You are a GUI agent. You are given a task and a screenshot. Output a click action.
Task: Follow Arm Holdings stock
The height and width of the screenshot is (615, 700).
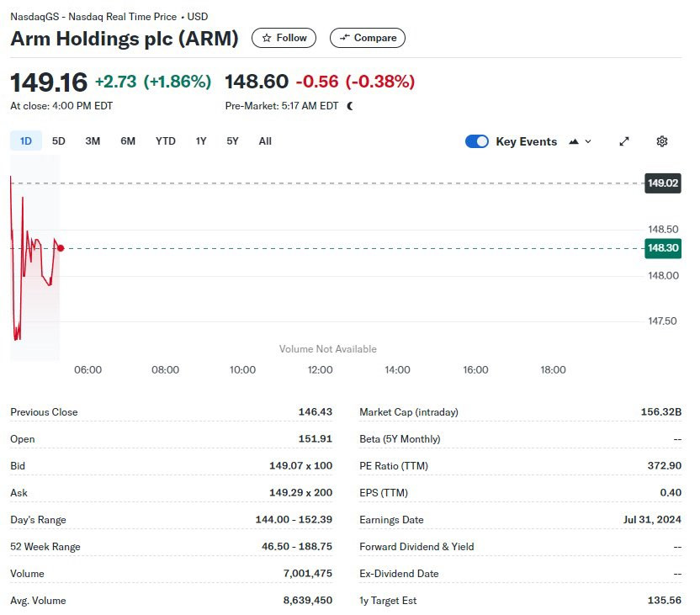click(284, 38)
